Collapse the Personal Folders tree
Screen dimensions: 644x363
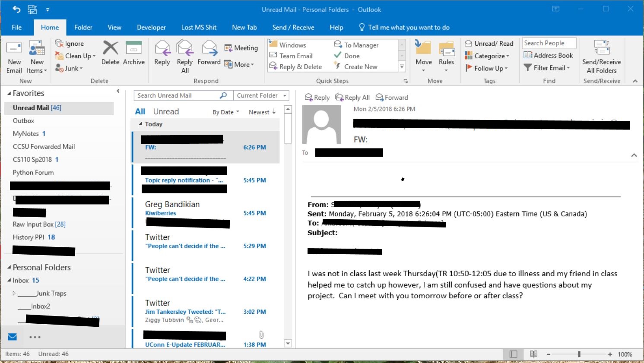[x=10, y=268]
